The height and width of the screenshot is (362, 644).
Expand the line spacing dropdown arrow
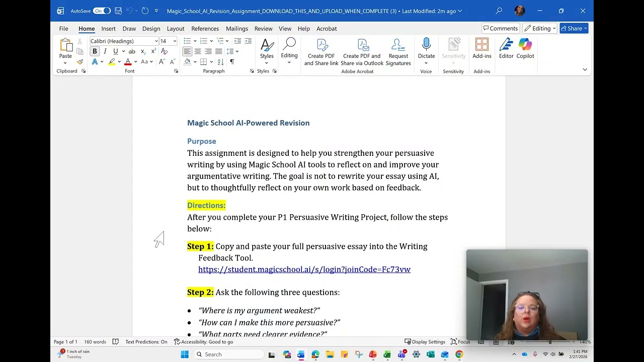tap(237, 51)
